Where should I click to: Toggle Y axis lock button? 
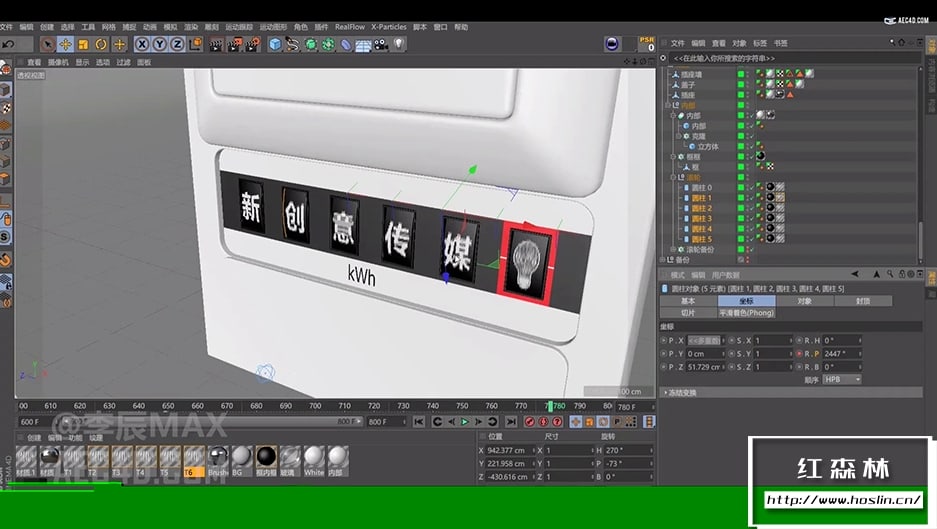point(159,44)
